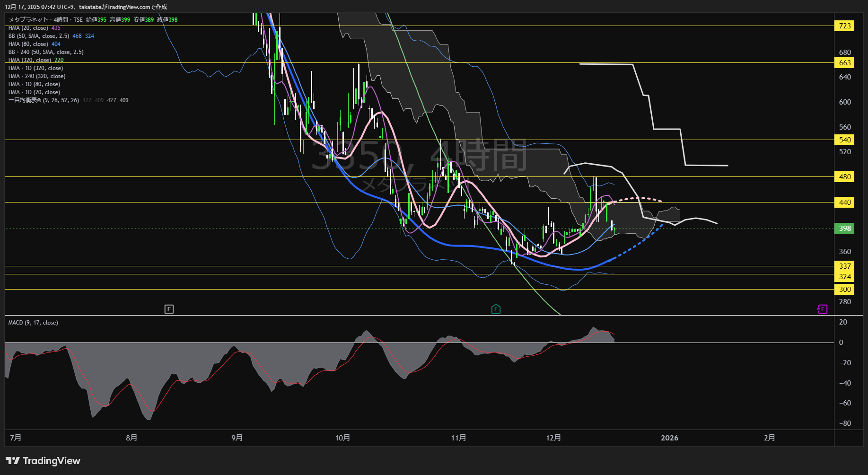This screenshot has height=475, width=868.
Task: Click the メタプラネット symbol title in the legend
Action: coord(28,20)
